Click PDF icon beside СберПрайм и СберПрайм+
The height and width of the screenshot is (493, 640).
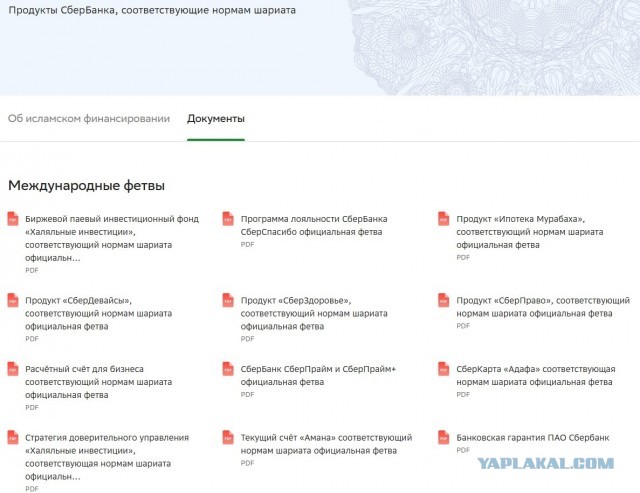(228, 369)
